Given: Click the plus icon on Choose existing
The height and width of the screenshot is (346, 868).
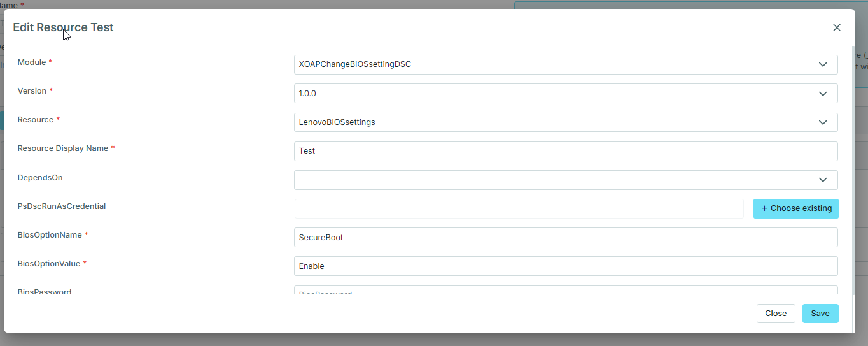Looking at the screenshot, I should (764, 208).
